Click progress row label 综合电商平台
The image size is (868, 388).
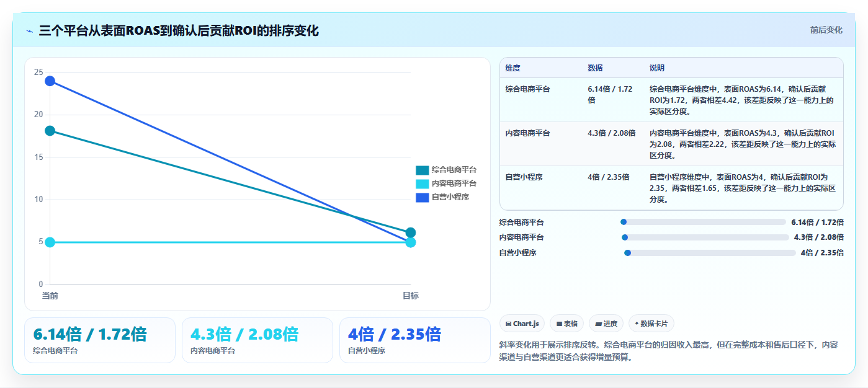[x=522, y=222]
